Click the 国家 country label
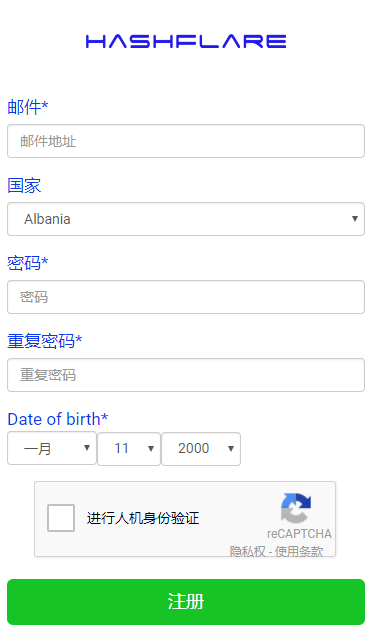Image resolution: width=372 pixels, height=629 pixels. [x=24, y=185]
